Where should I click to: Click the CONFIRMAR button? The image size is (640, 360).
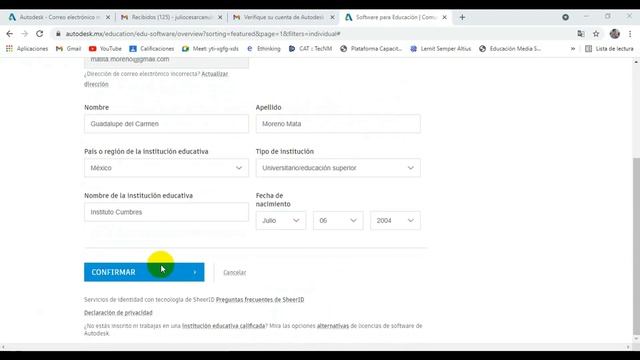pos(144,272)
